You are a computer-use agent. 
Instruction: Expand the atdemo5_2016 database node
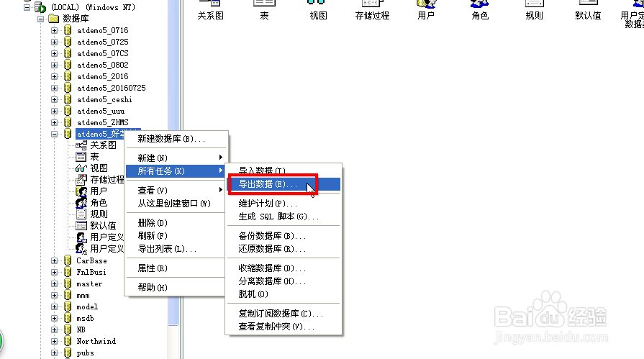coord(54,76)
